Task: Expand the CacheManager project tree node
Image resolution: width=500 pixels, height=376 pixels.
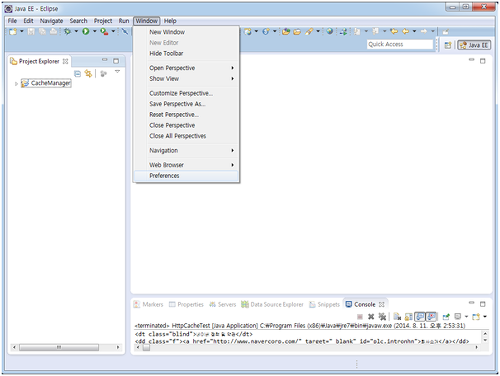Action: (x=16, y=84)
